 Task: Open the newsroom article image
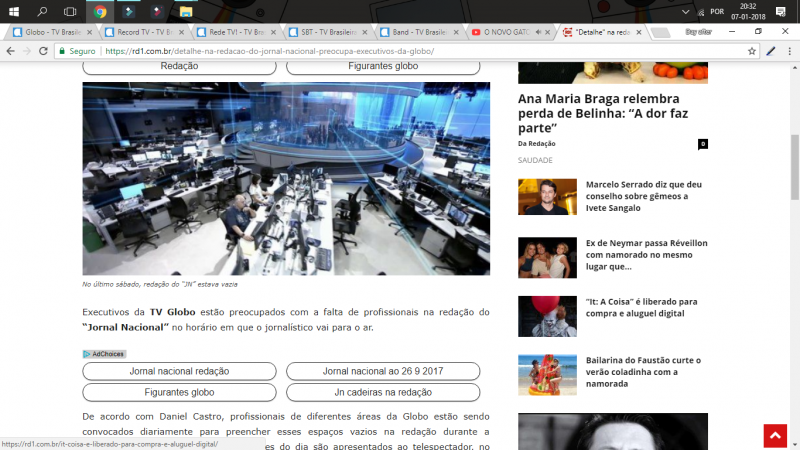click(286, 179)
